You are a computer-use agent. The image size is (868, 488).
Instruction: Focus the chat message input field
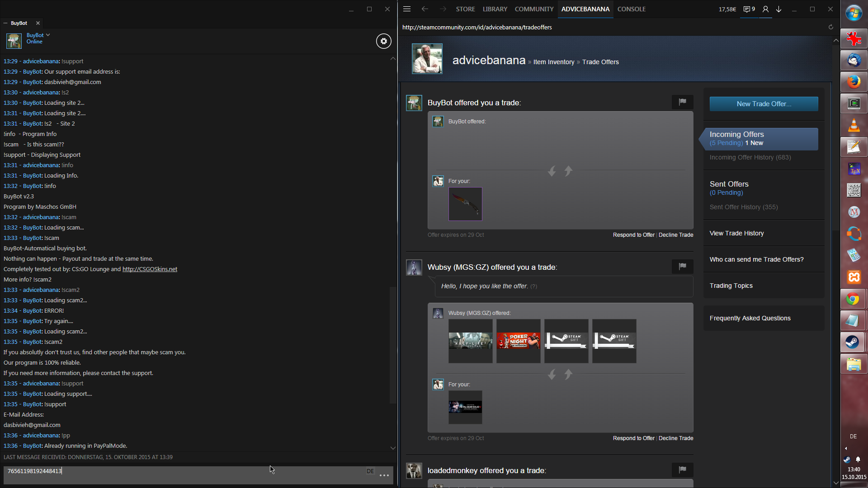point(181,471)
